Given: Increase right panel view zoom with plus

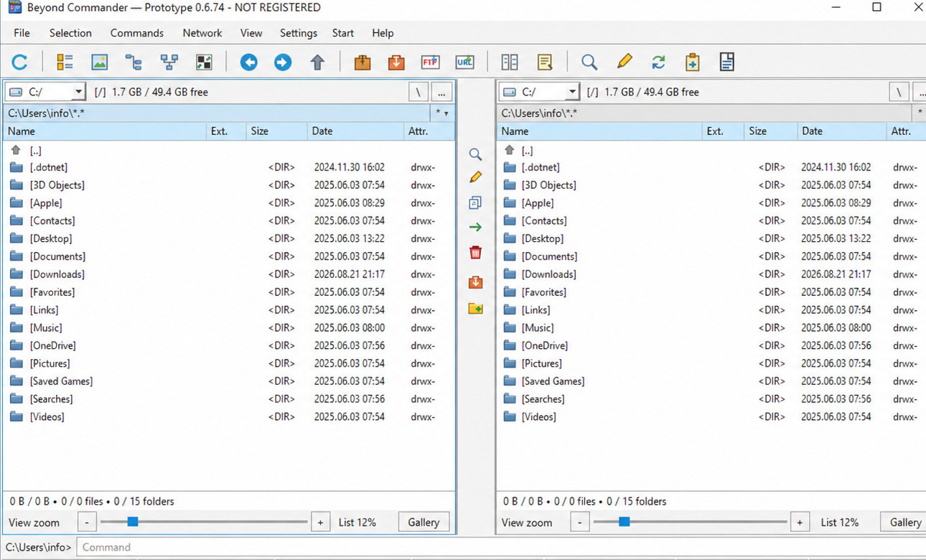Looking at the screenshot, I should [800, 522].
